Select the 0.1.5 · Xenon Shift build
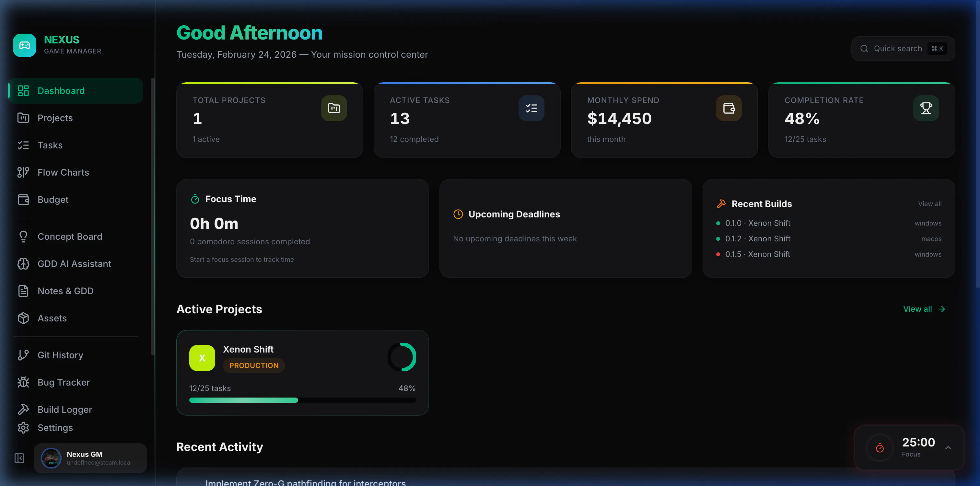 [x=829, y=254]
